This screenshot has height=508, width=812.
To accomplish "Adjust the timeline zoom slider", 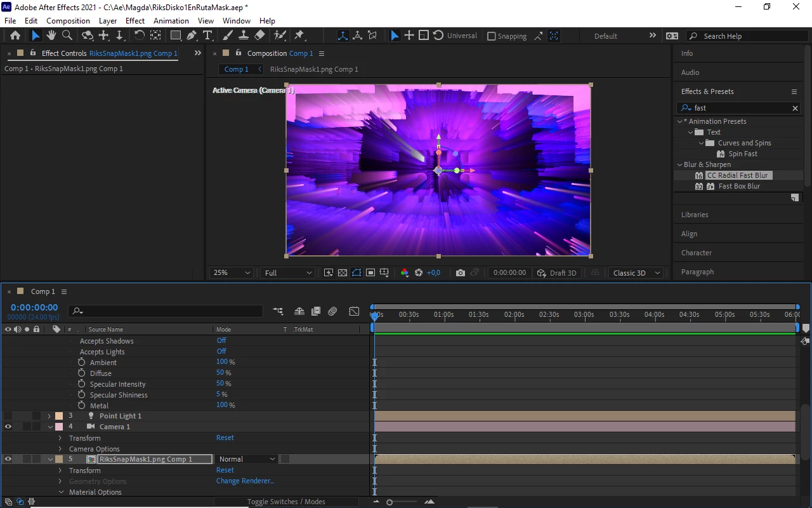I will point(390,502).
